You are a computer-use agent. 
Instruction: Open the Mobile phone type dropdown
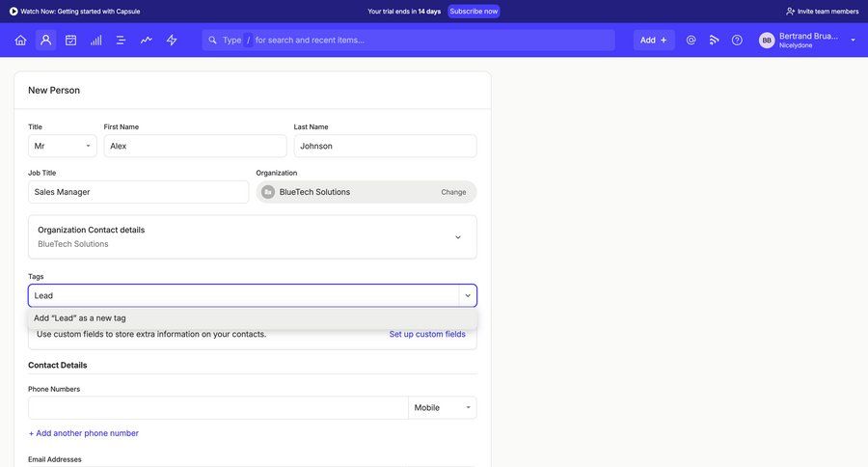442,407
